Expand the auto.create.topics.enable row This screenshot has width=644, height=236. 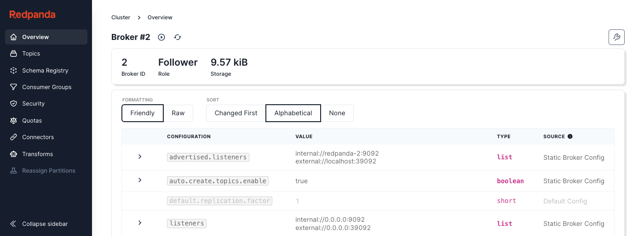click(x=140, y=180)
